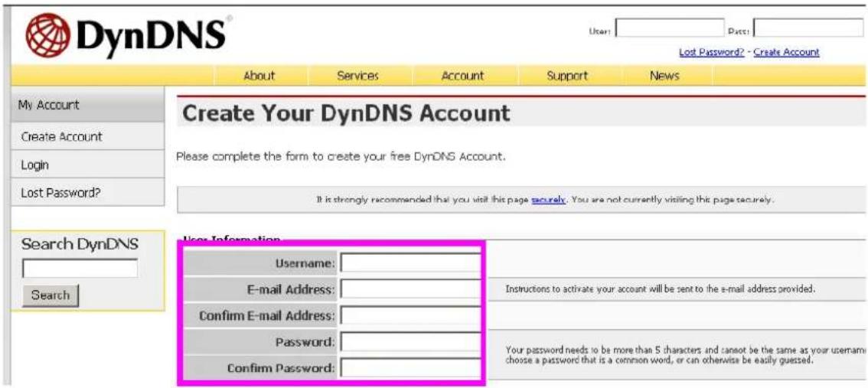Viewport: 868px width, 388px height.
Task: Focus the header User login field
Action: 671,28
